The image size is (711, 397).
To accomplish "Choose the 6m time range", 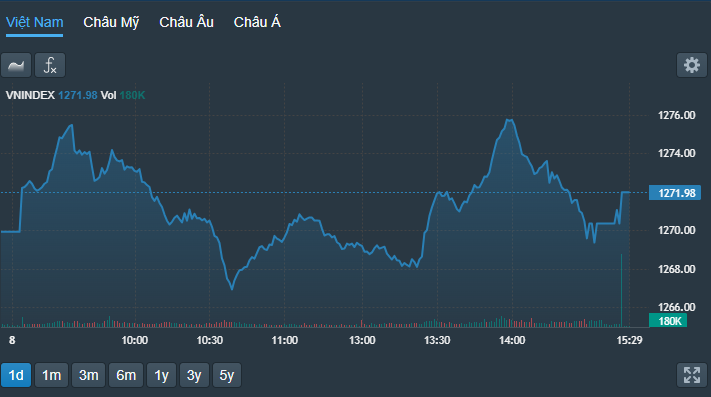I will (126, 375).
